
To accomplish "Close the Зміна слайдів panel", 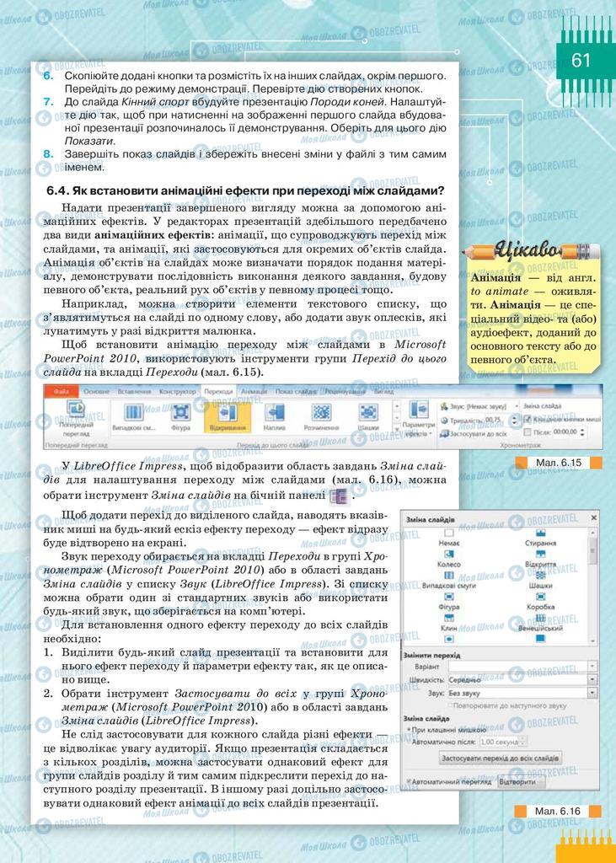I will tap(593, 518).
